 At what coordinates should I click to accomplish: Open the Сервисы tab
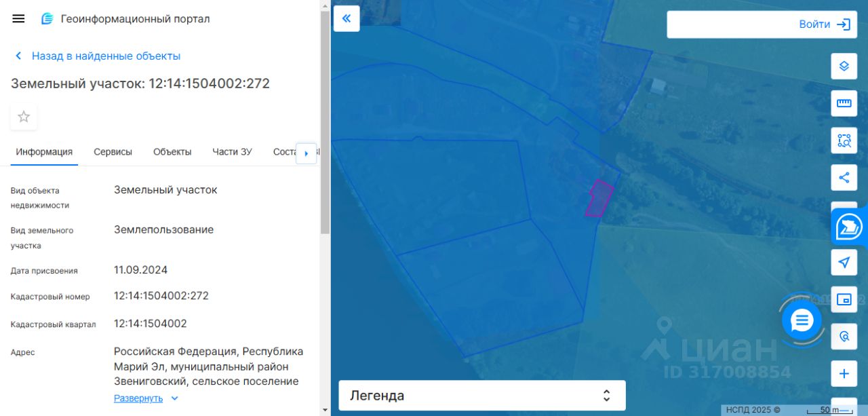(x=113, y=152)
